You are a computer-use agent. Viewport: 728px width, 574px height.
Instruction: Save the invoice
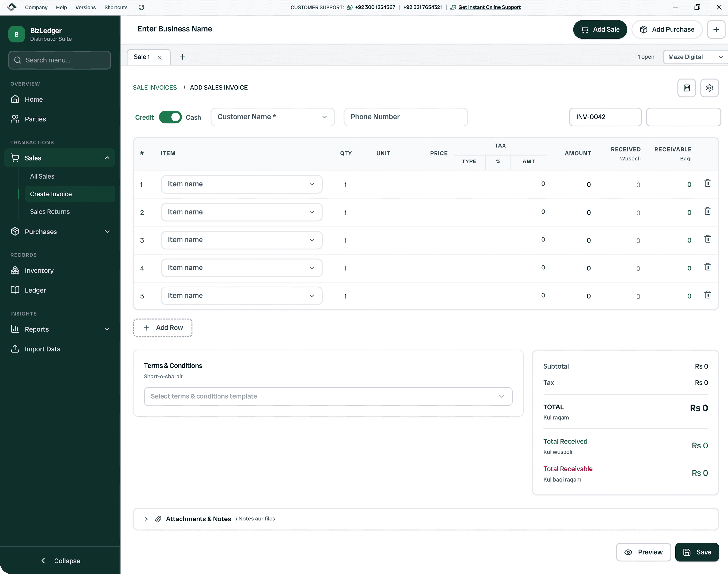tap(697, 552)
